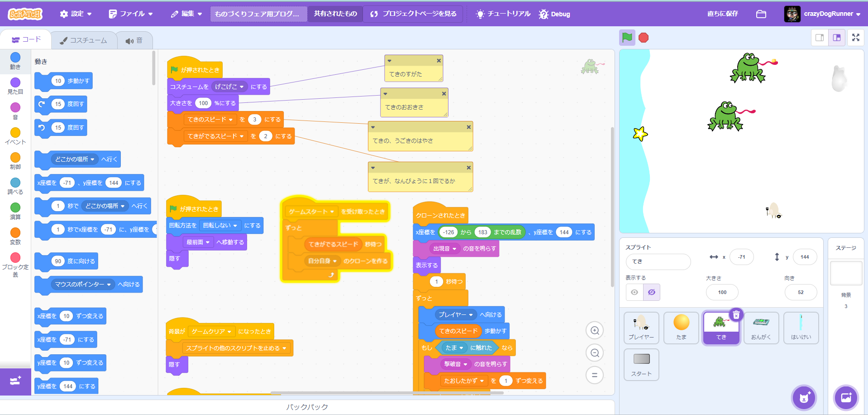Zoom in on the code workspace
The height and width of the screenshot is (415, 868).
pyautogui.click(x=595, y=331)
